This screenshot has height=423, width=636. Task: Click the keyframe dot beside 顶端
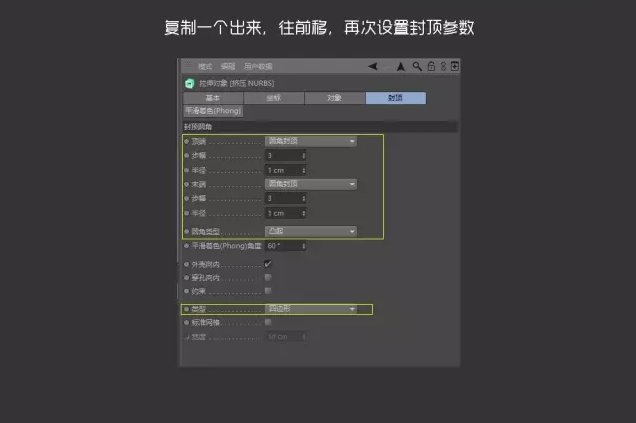187,141
